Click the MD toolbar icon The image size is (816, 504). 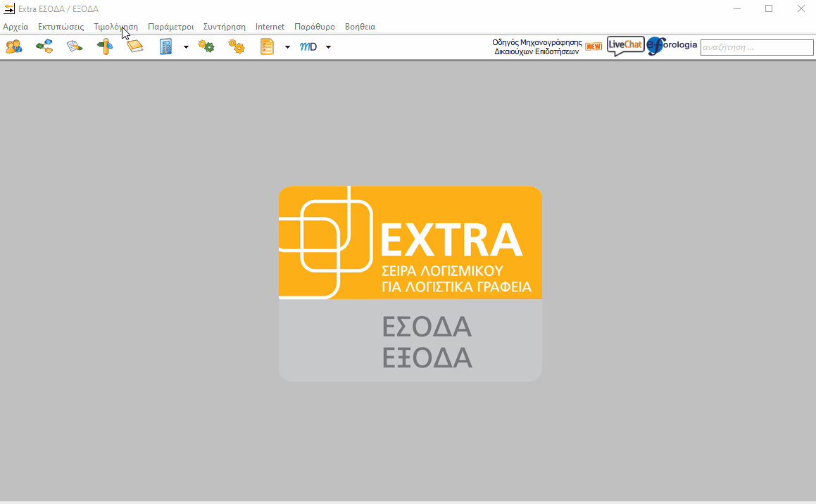pos(308,47)
